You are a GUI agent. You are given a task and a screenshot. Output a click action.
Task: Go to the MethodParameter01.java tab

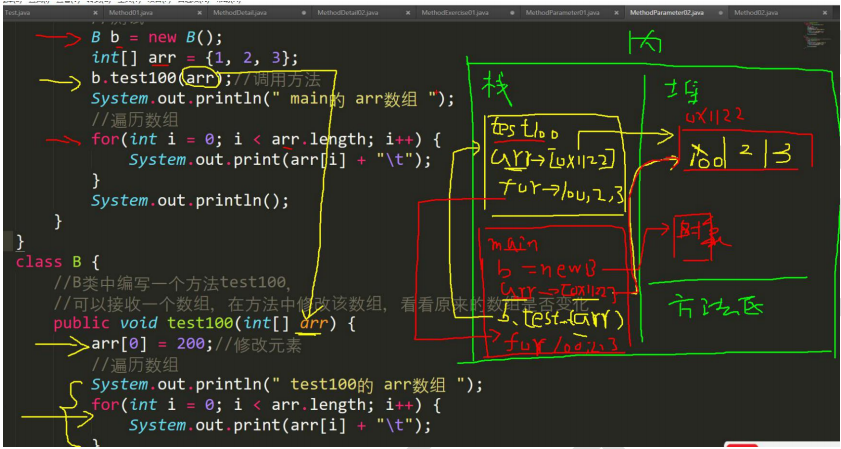(x=560, y=12)
